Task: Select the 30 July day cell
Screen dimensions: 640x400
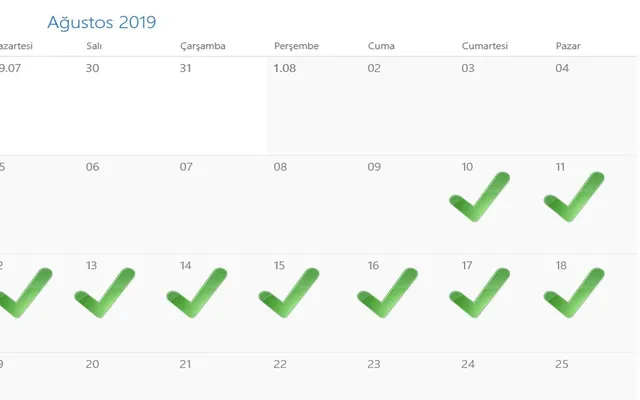Action: [x=126, y=105]
